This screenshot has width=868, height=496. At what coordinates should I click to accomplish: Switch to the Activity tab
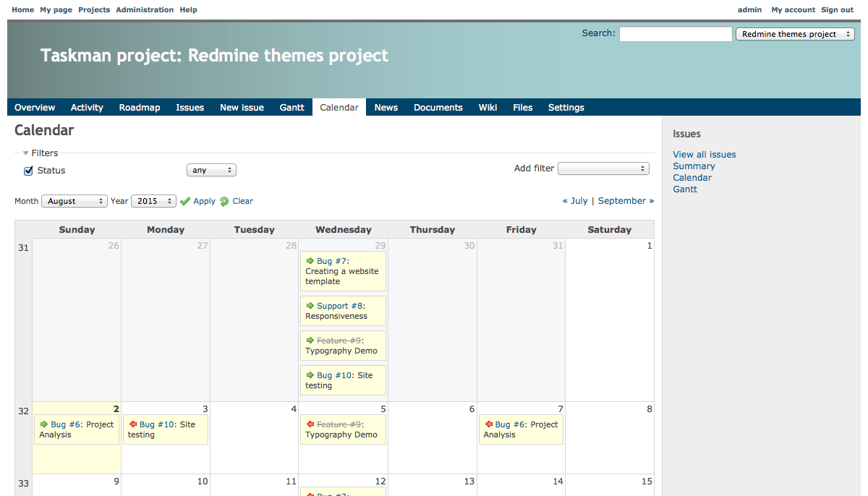(87, 107)
